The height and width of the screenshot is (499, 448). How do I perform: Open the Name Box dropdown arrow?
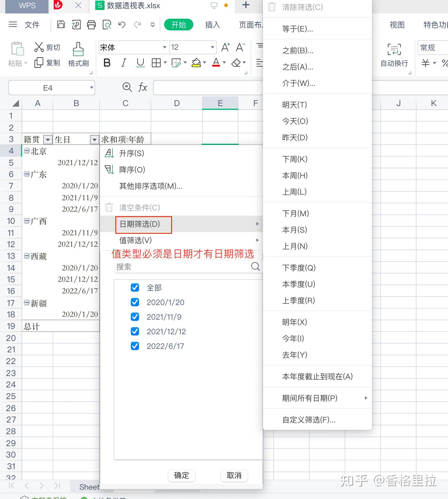(x=91, y=88)
